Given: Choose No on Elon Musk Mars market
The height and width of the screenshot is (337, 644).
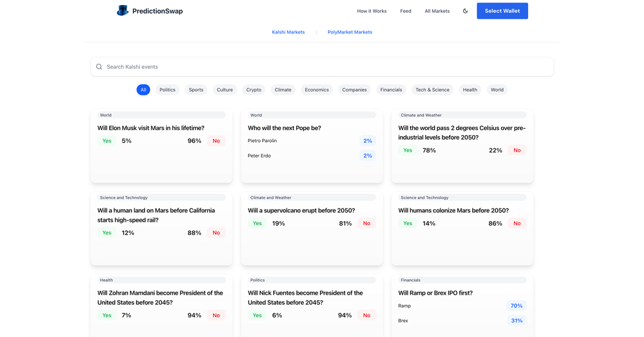Looking at the screenshot, I should pyautogui.click(x=216, y=141).
